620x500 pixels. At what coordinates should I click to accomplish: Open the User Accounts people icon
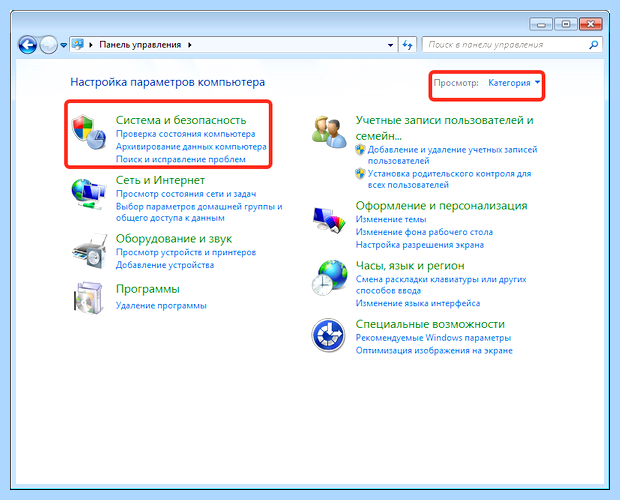tap(329, 132)
